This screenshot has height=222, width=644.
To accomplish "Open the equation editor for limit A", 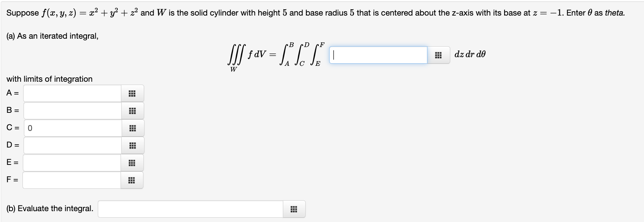I will (132, 93).
